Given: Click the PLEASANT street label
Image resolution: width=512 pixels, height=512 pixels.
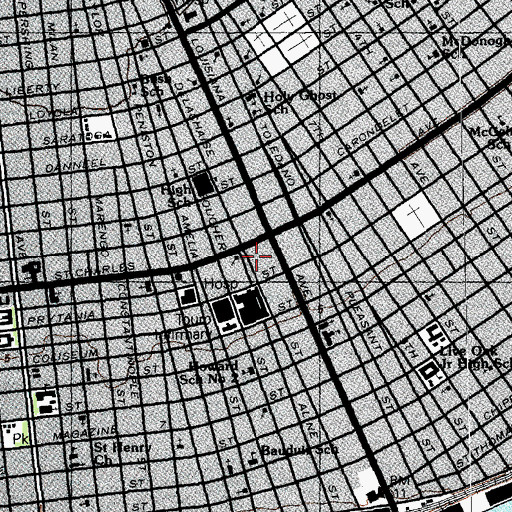Looking at the screenshot, I should coord(363,320).
